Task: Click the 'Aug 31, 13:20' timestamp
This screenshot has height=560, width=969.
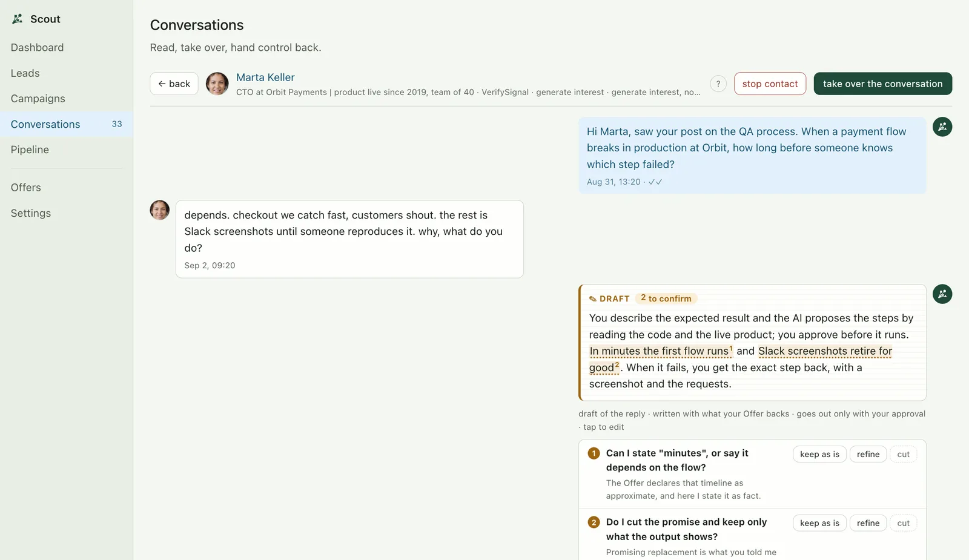Action: tap(613, 182)
